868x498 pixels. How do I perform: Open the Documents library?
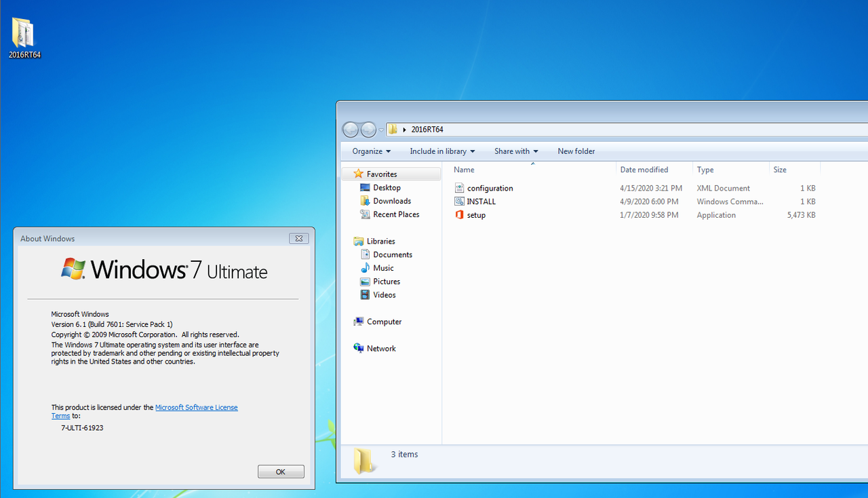393,254
